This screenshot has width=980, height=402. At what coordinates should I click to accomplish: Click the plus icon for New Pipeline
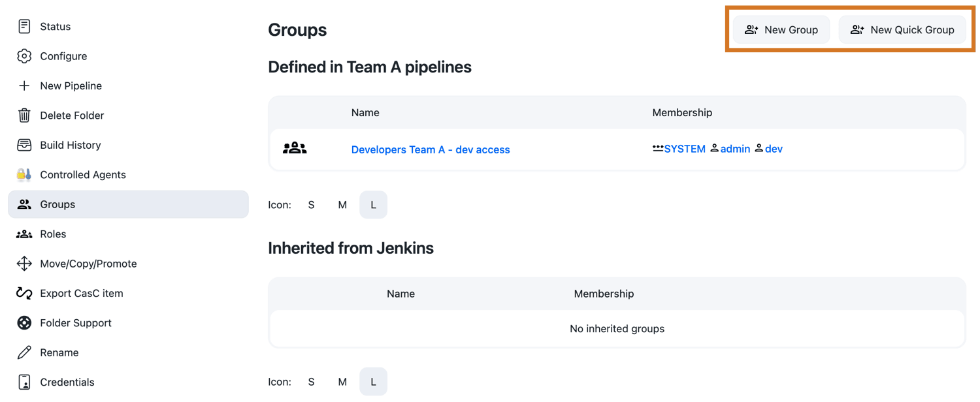24,85
